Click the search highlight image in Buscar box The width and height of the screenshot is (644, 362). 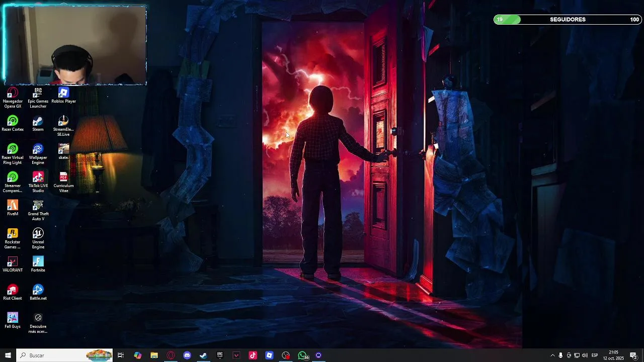click(99, 355)
